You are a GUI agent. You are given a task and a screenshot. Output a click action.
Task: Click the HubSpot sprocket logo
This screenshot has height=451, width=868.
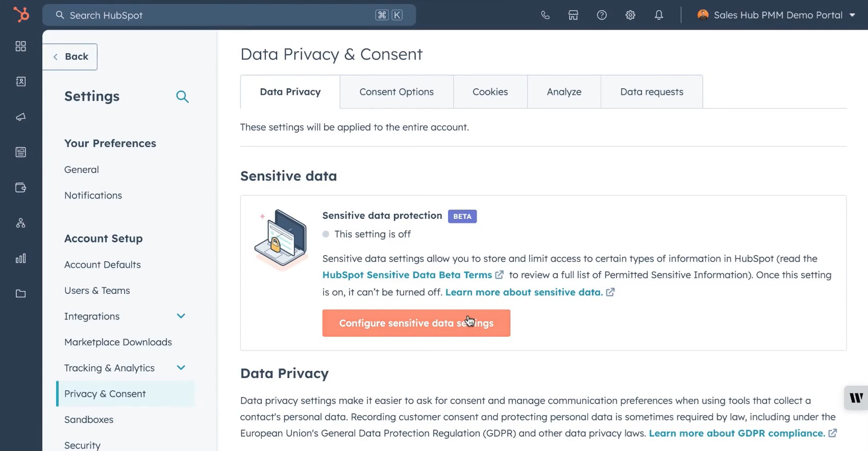(21, 14)
